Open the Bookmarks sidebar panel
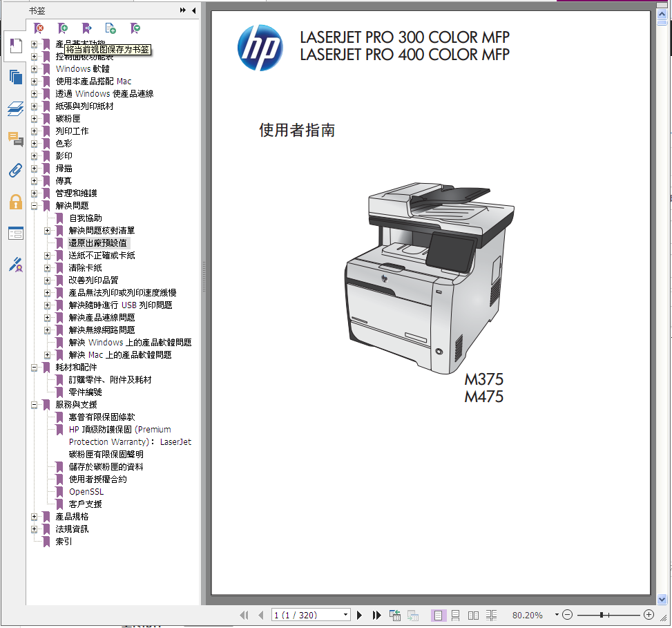This screenshot has width=672, height=628. pyautogui.click(x=16, y=46)
